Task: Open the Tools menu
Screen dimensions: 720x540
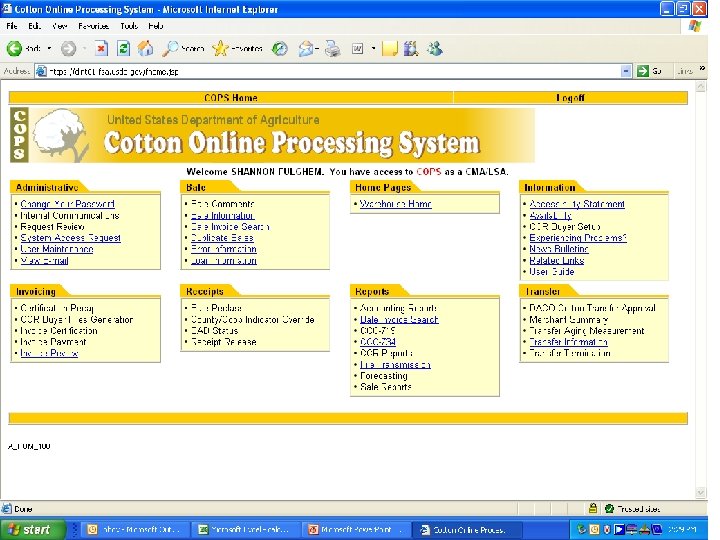Action: pyautogui.click(x=129, y=26)
